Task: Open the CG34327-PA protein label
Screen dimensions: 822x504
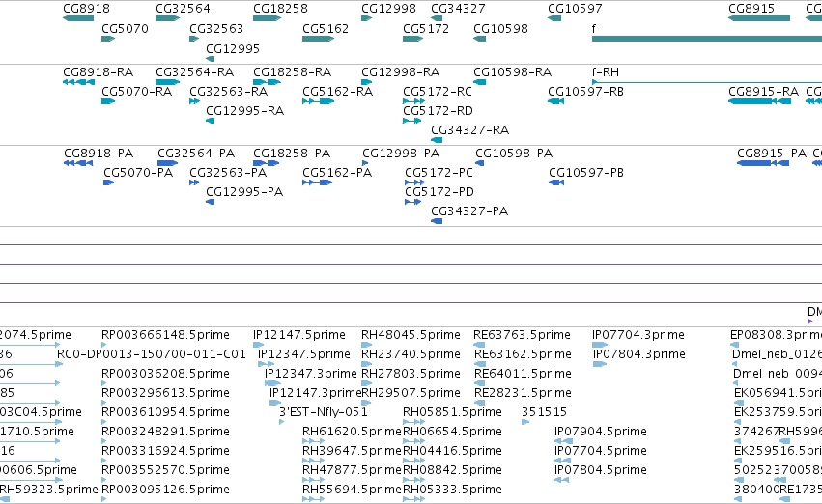Action: pos(469,211)
